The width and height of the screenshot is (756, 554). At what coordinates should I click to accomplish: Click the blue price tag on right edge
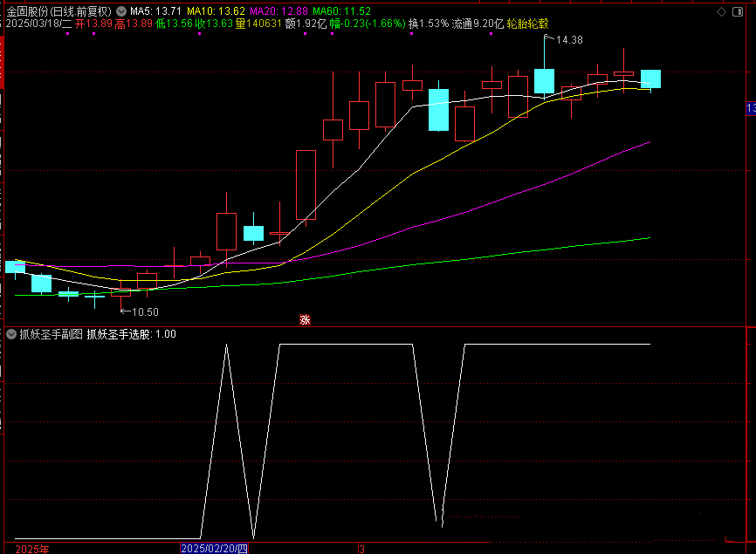751,109
